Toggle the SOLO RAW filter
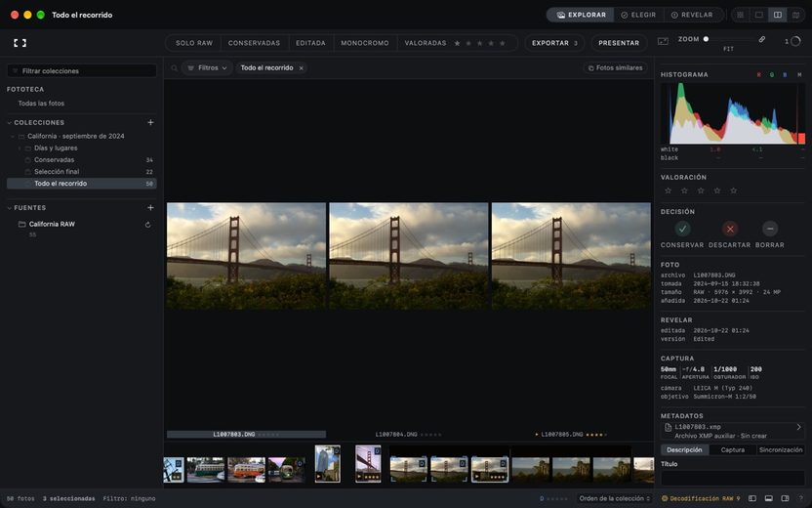 [x=194, y=43]
